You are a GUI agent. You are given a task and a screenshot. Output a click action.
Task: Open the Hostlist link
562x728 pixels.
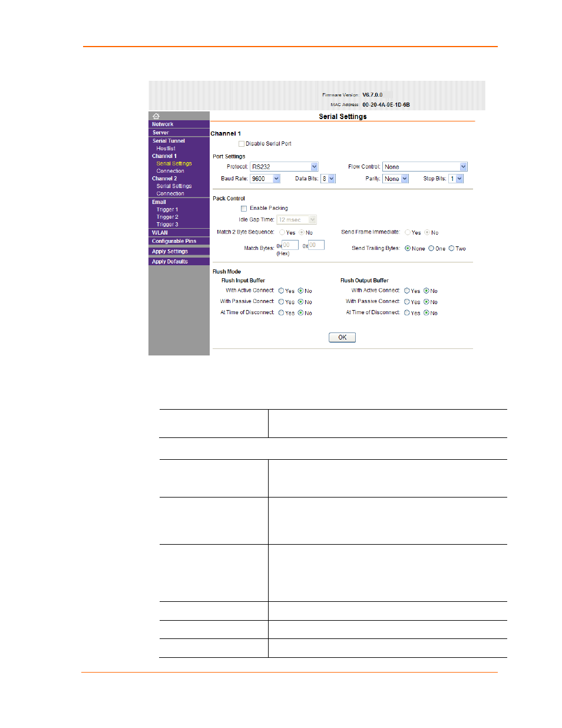point(166,149)
